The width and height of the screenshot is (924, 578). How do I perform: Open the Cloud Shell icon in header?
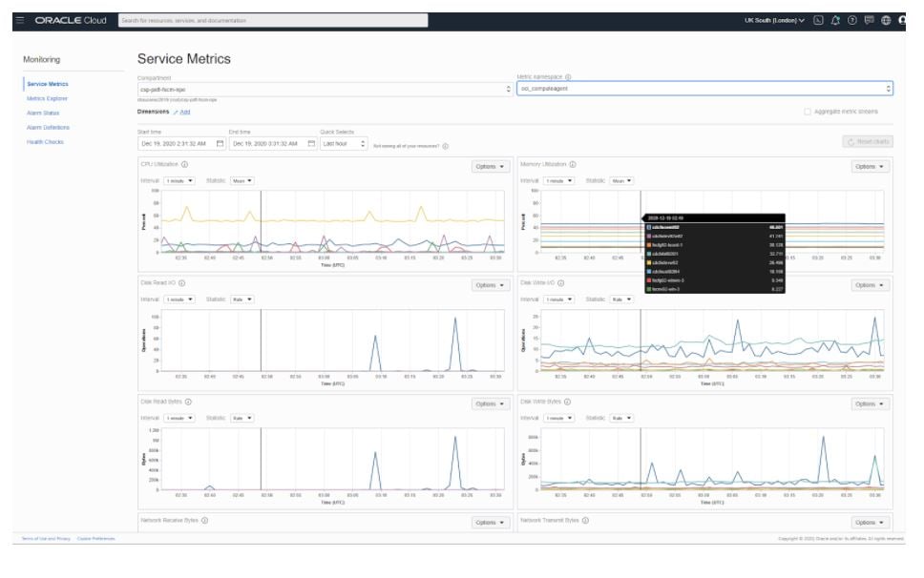point(818,20)
